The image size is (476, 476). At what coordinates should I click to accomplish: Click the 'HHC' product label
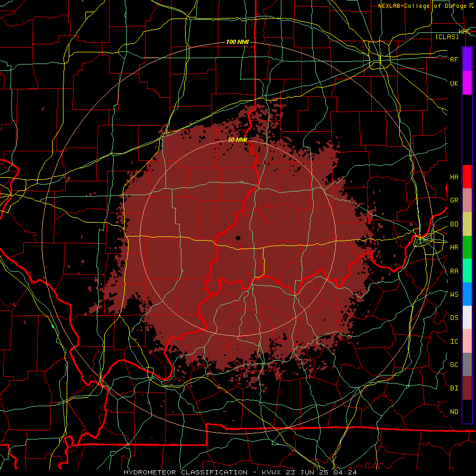click(464, 32)
